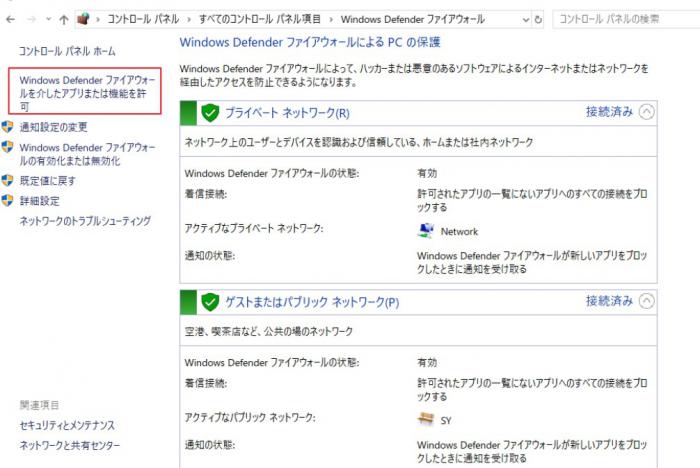This screenshot has width=700, height=468.
Task: Click the プライベート ネットワーク(R) header
Action: pos(287,113)
